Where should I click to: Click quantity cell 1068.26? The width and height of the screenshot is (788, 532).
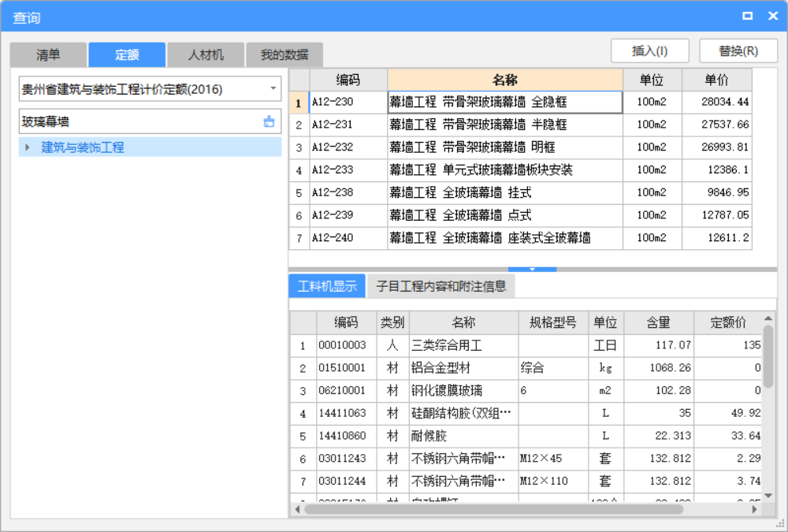click(658, 368)
